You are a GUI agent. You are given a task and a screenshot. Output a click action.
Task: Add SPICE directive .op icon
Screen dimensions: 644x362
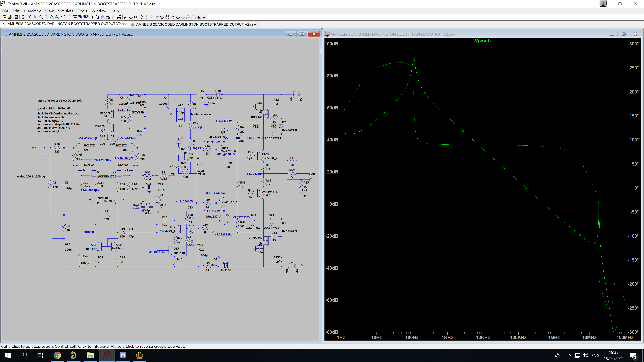point(204,17)
